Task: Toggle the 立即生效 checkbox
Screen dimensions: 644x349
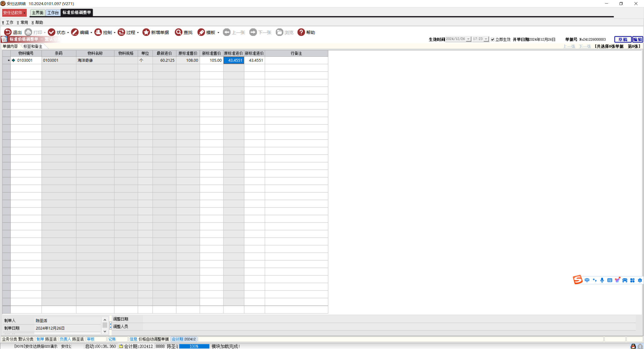Action: [x=493, y=39]
